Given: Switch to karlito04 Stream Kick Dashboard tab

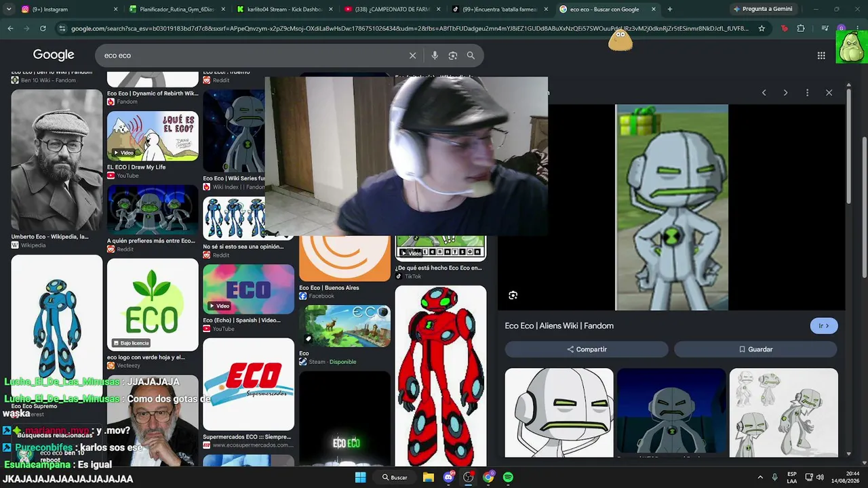Looking at the screenshot, I should pyautogui.click(x=285, y=9).
